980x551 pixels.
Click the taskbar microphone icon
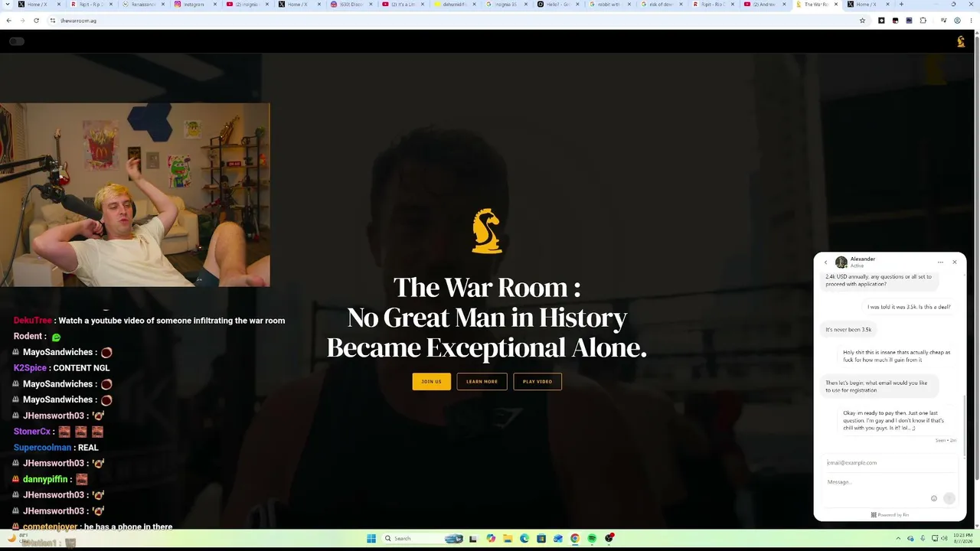[x=923, y=539]
